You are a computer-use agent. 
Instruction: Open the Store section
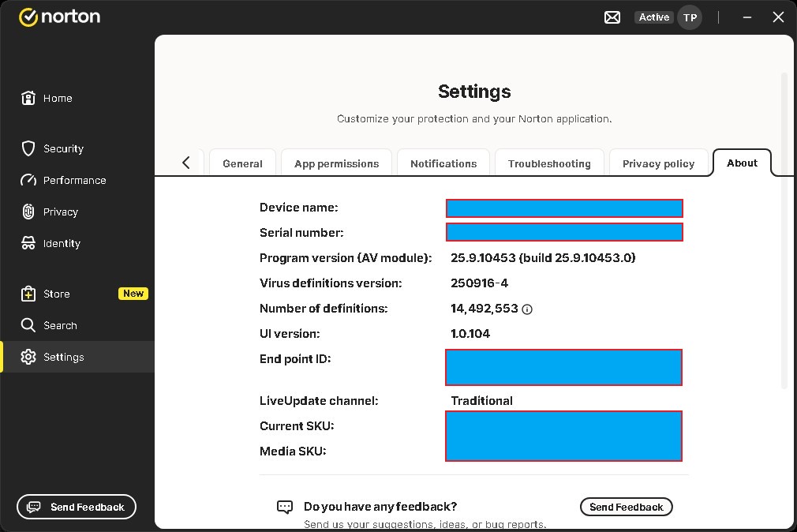[x=56, y=294]
